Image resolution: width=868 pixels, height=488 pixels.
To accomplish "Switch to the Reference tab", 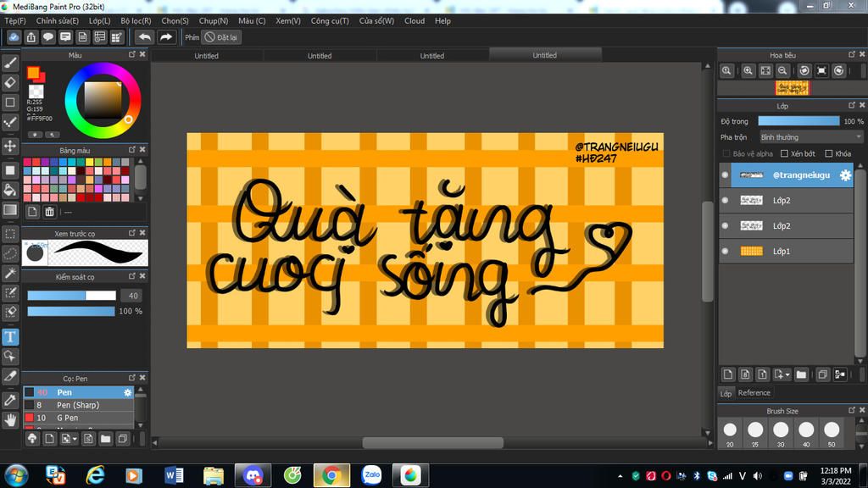I will tap(754, 393).
